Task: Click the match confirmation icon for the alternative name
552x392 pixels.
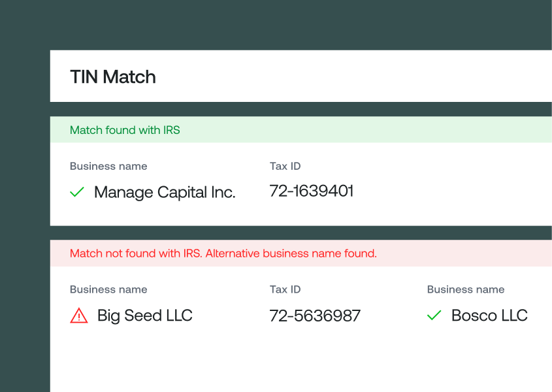Action: (434, 315)
